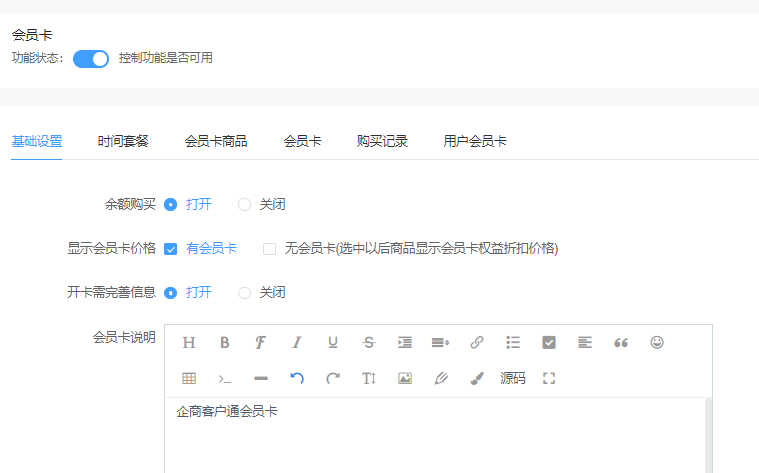Click the highlighter pen icon
The width and height of the screenshot is (759, 473).
(441, 378)
